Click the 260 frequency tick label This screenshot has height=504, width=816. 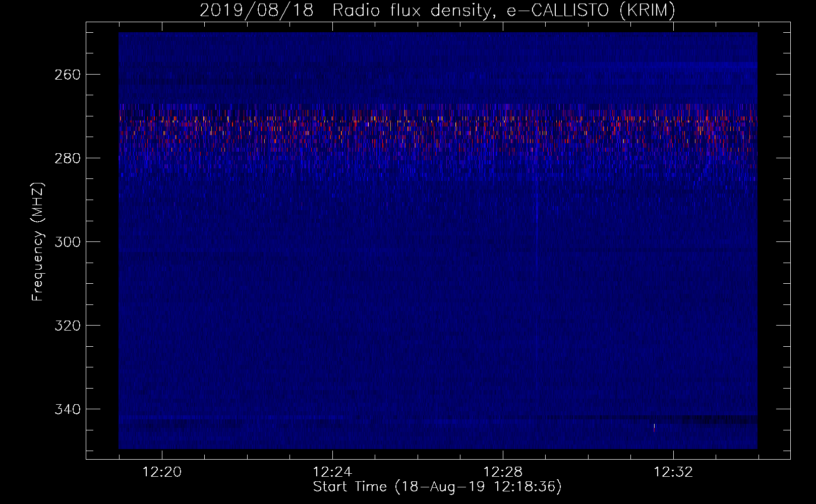tap(67, 75)
